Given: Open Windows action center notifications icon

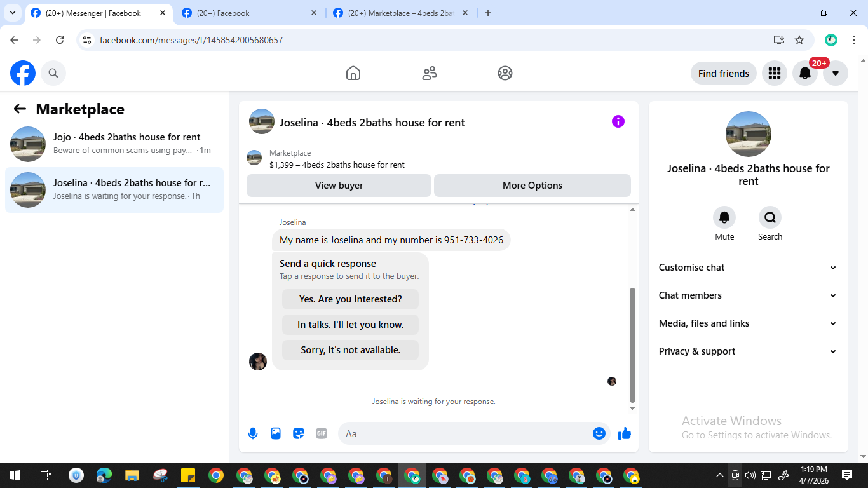Looking at the screenshot, I should (847, 475).
